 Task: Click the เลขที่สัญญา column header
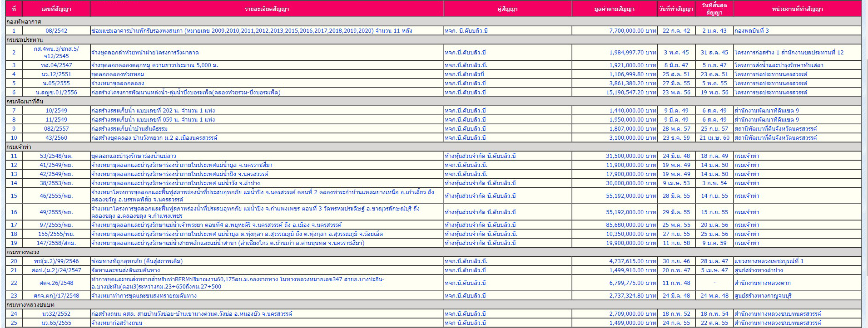click(56, 9)
